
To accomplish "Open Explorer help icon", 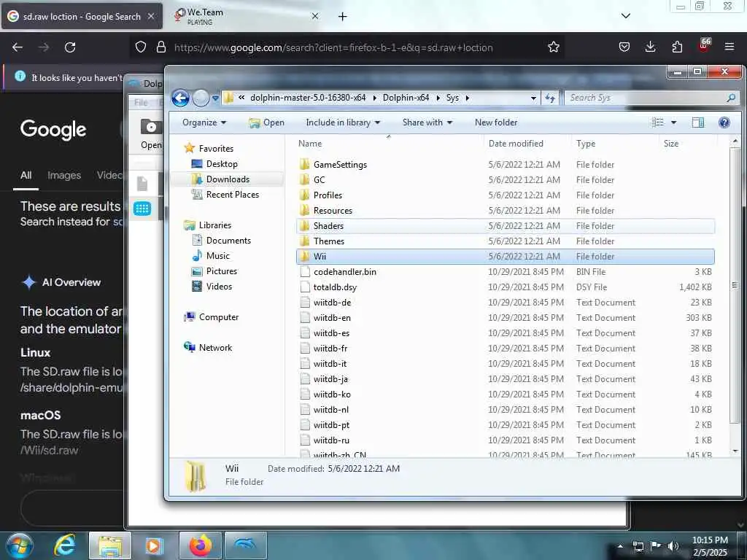I will 724,122.
